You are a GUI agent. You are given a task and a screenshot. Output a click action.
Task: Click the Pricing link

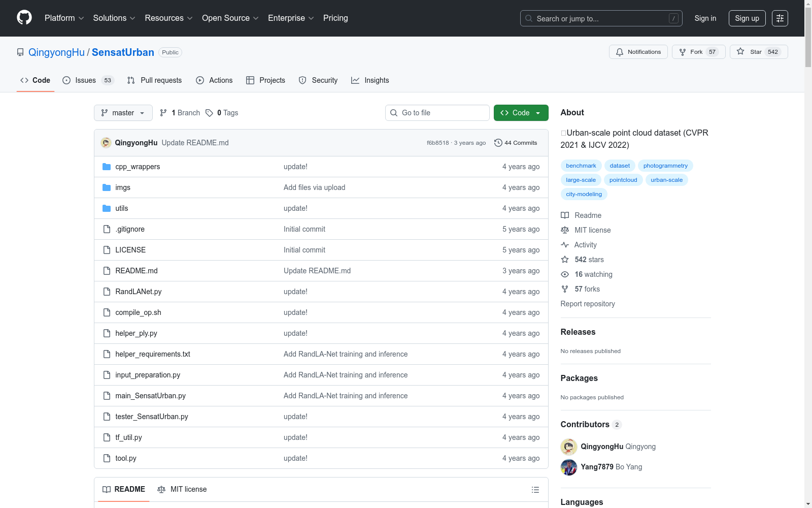335,18
